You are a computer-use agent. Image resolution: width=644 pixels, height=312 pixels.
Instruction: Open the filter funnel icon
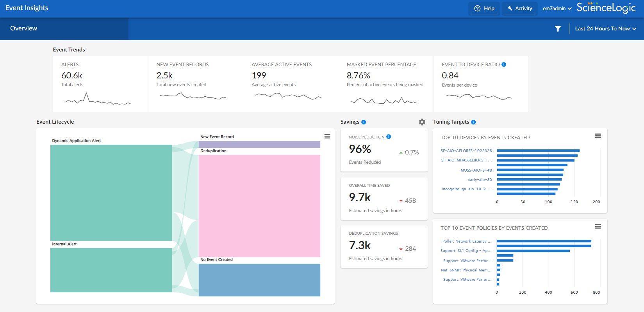(x=558, y=28)
